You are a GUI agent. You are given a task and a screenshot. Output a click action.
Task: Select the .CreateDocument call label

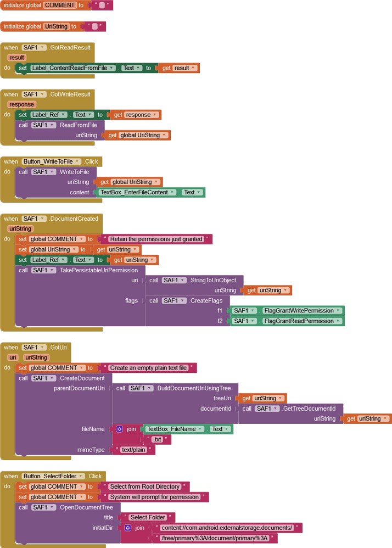click(x=81, y=378)
